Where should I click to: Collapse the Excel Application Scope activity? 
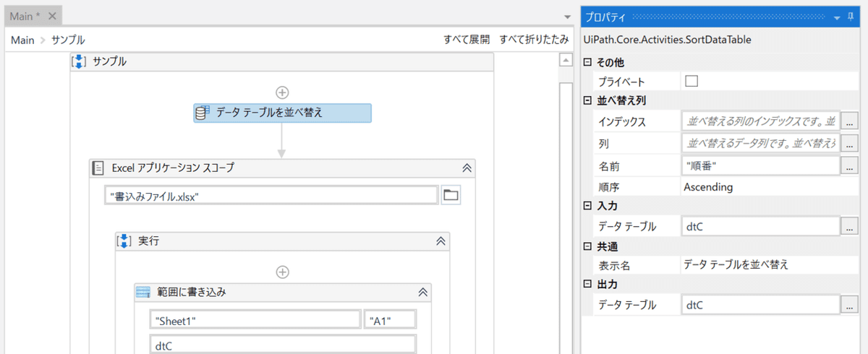pos(467,168)
